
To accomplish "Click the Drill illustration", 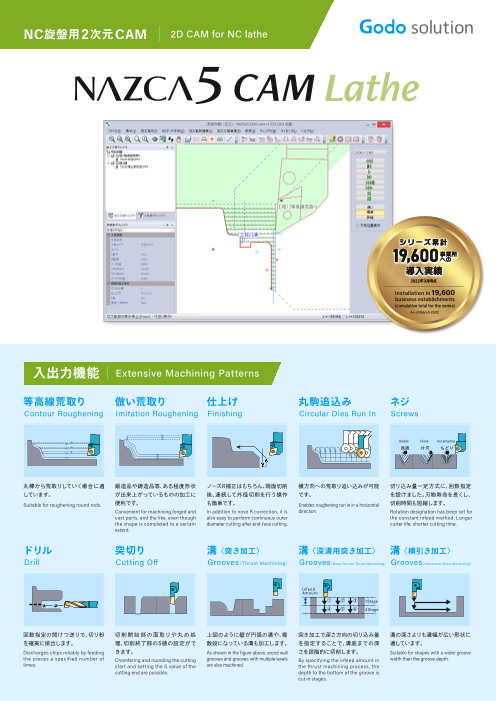I will coord(64,600).
